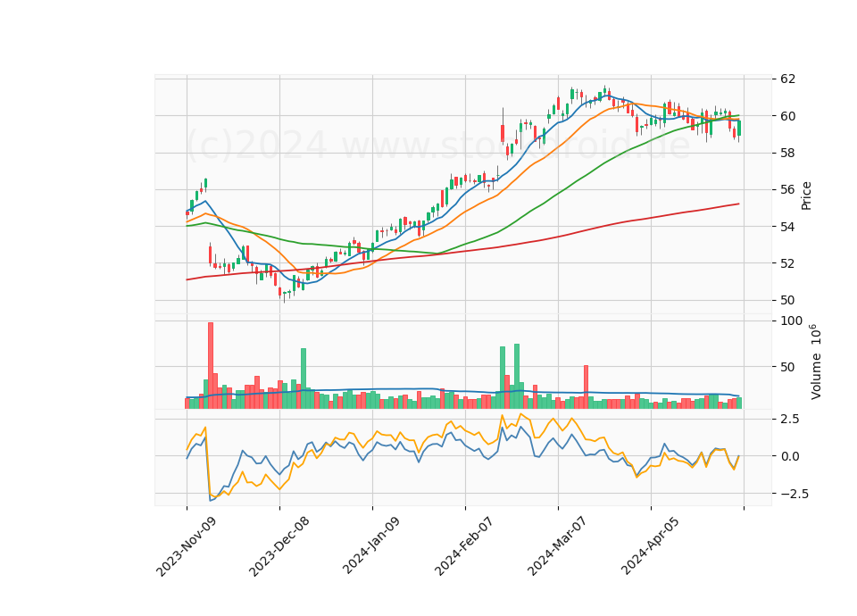Click the 52 price tick label
Image resolution: width=857 pixels, height=616 pixels.
[787, 263]
